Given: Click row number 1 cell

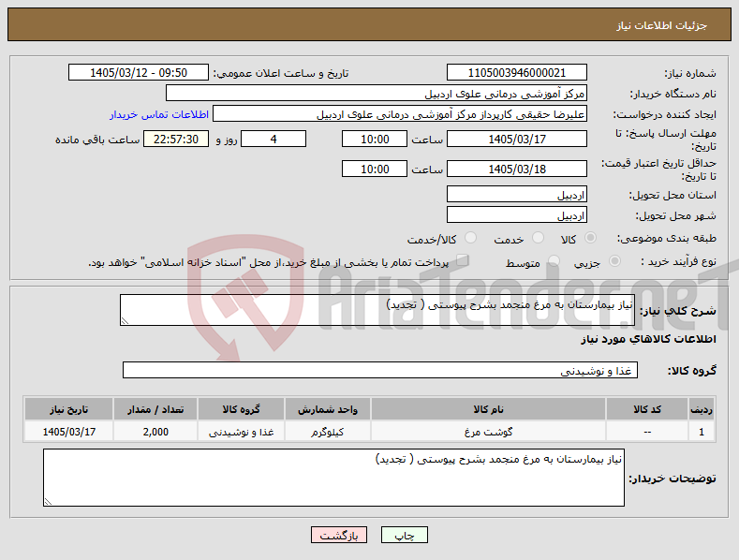Looking at the screenshot, I should coord(702,432).
